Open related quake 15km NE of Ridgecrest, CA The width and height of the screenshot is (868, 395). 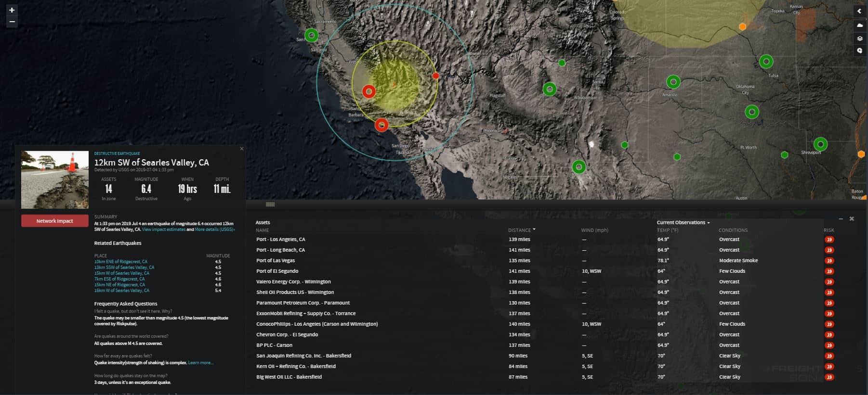[x=120, y=285]
